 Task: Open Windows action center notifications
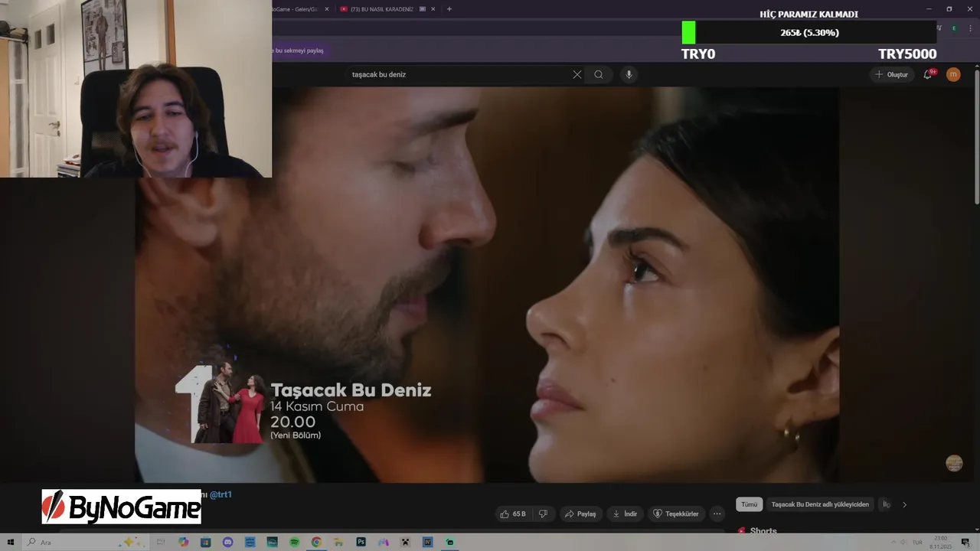(x=965, y=542)
